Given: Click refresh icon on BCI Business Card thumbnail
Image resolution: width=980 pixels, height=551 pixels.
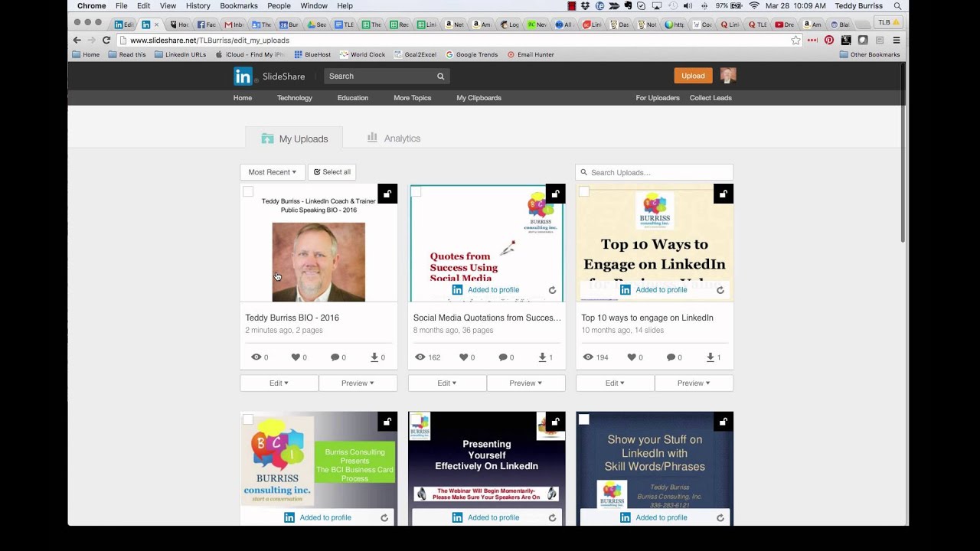Looking at the screenshot, I should 384,518.
